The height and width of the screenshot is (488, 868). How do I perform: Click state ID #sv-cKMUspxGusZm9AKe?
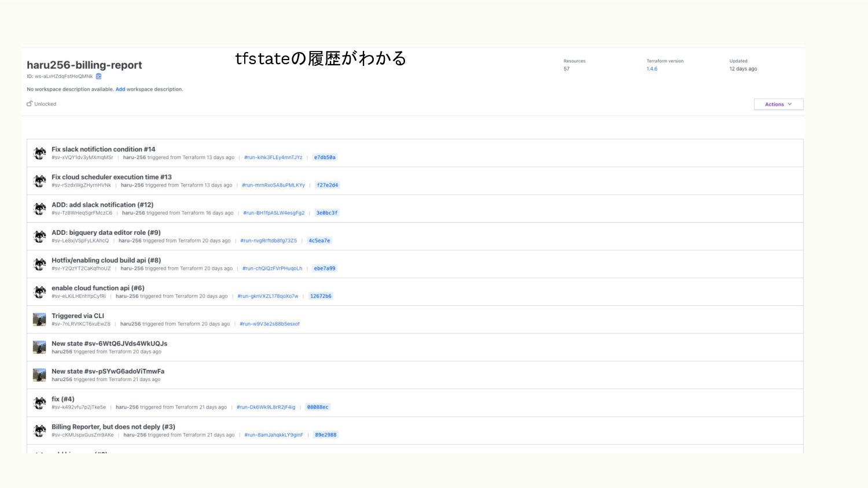click(x=83, y=435)
